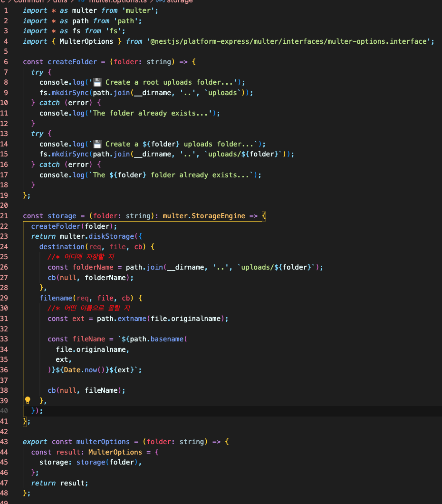The height and width of the screenshot is (504, 442).
Task: Click the folderName declaration on line 26
Action: [93, 267]
